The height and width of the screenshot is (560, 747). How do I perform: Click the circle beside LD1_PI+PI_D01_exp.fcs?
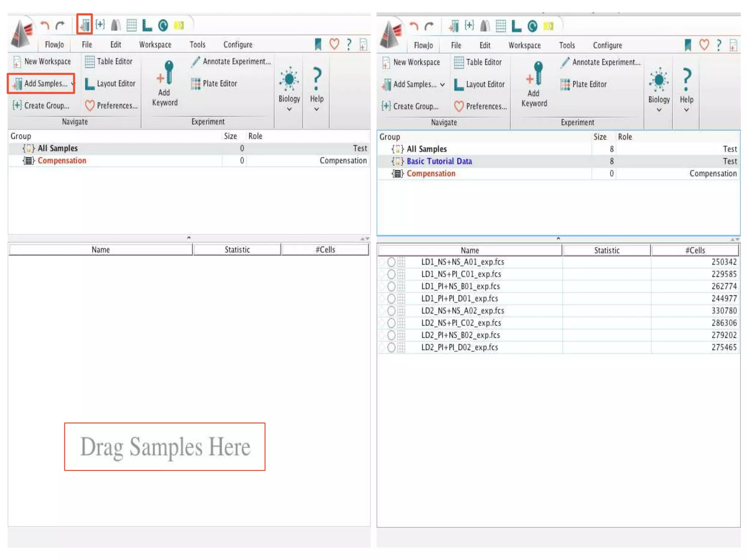pyautogui.click(x=391, y=299)
